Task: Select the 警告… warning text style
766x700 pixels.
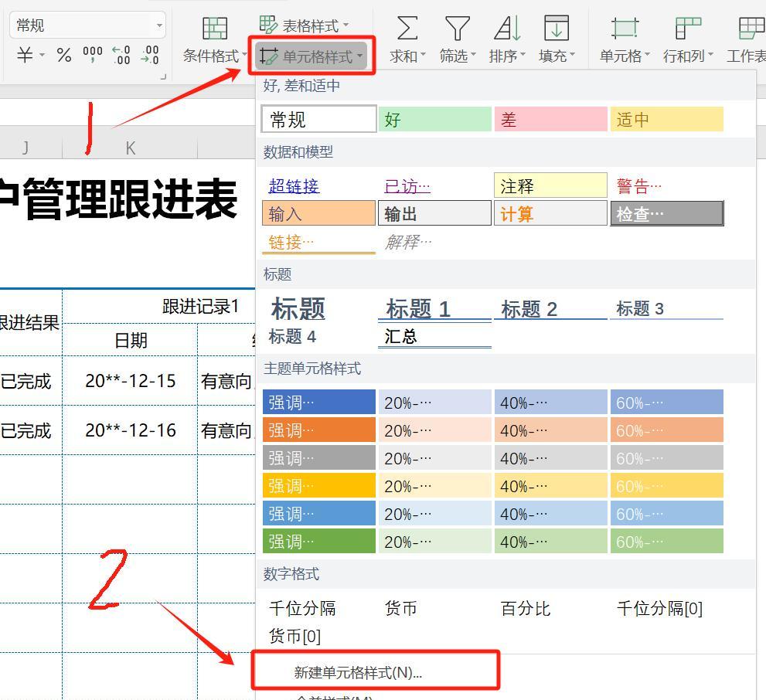Action: pos(667,186)
